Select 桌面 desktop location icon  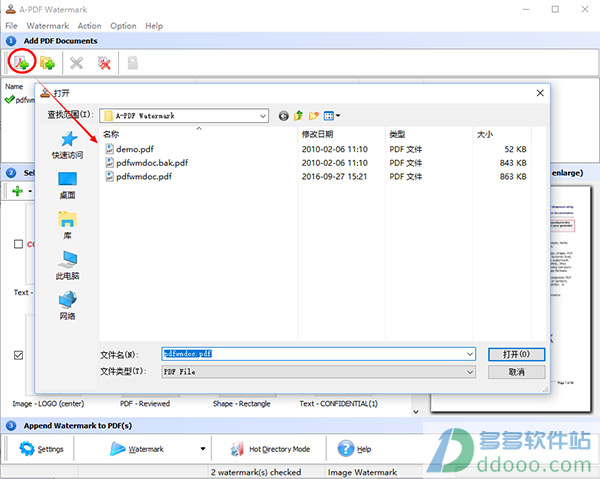pos(67,179)
